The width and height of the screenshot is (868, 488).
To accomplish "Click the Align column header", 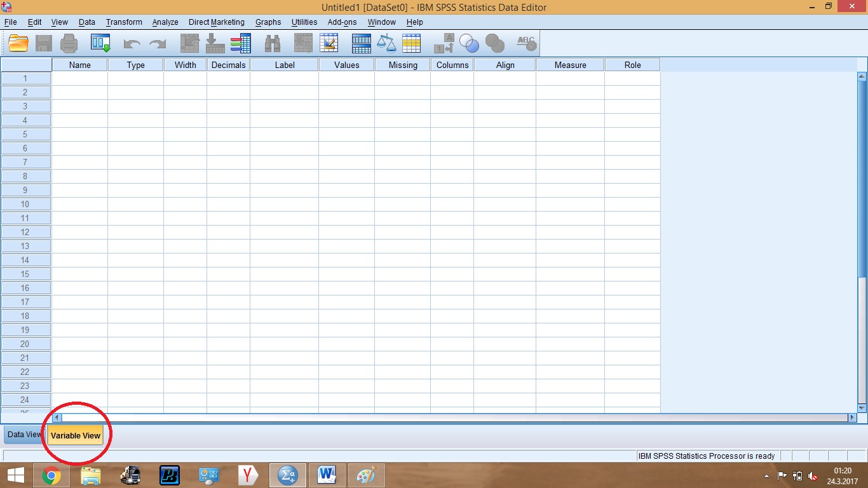I will (505, 65).
